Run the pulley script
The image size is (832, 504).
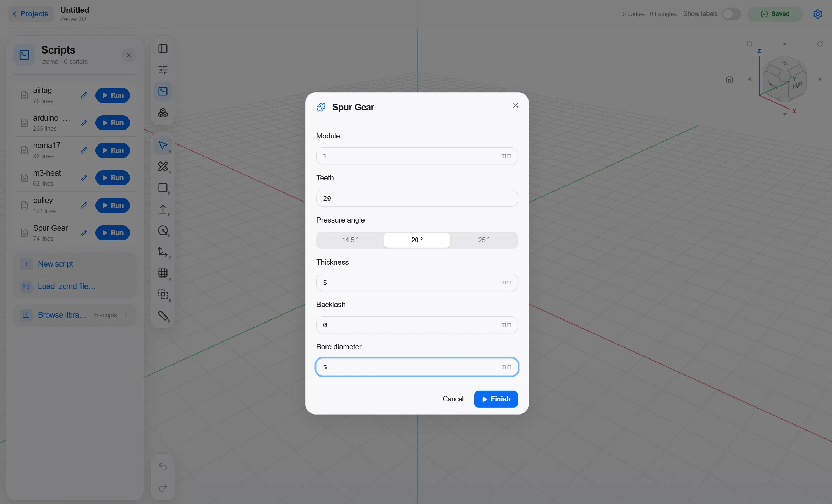[x=113, y=206]
